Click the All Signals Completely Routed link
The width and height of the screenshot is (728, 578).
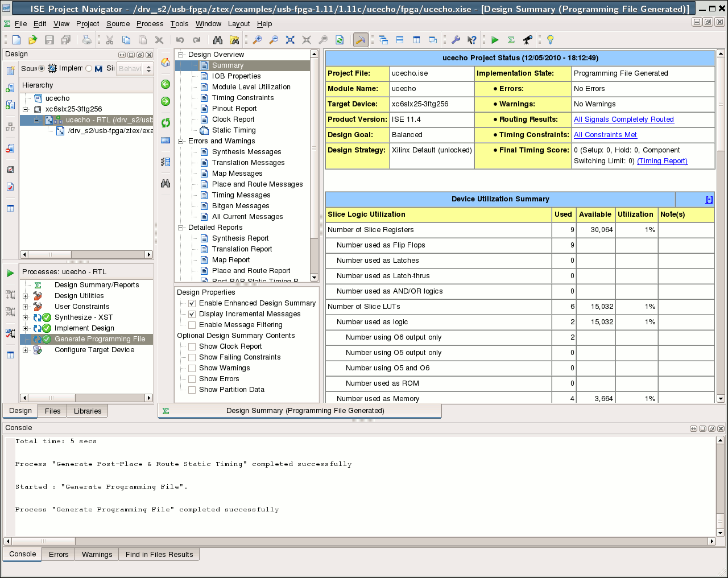click(x=623, y=119)
